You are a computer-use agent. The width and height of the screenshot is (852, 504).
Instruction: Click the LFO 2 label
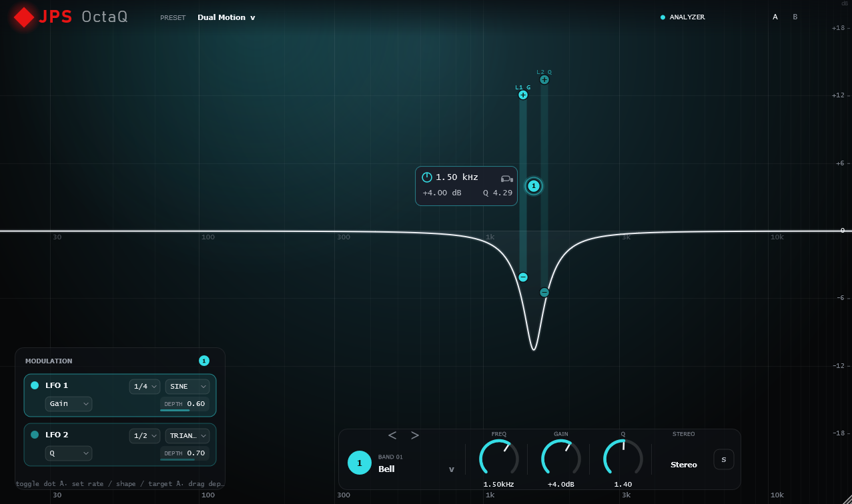pos(57,435)
